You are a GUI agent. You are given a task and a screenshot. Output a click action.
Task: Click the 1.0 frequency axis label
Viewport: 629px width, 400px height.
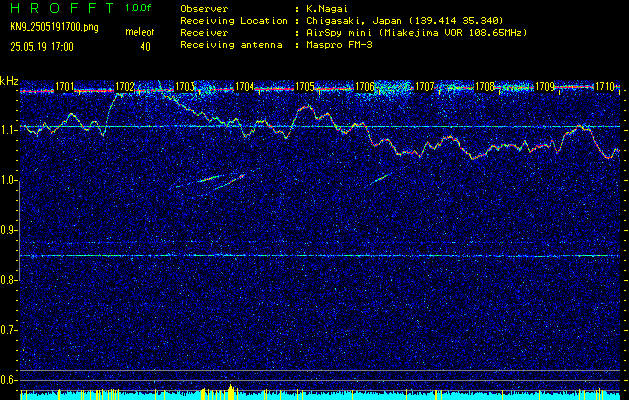[8, 181]
